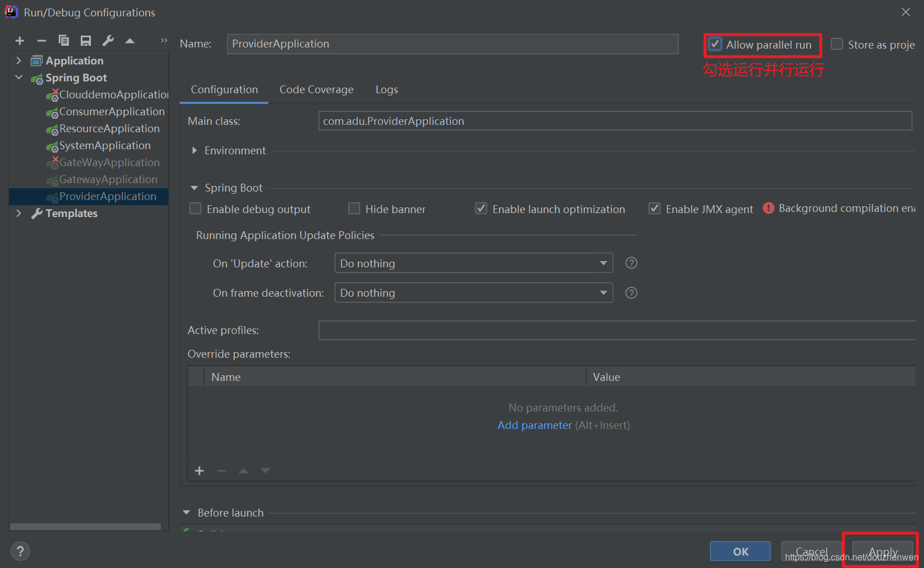Click the Apply button
Screen dimensions: 924x568
click(883, 552)
